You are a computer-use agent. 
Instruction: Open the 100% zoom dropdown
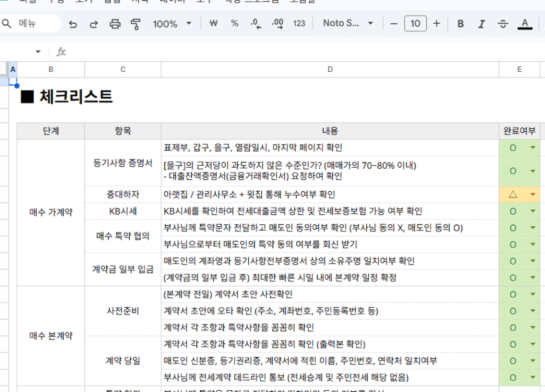172,24
